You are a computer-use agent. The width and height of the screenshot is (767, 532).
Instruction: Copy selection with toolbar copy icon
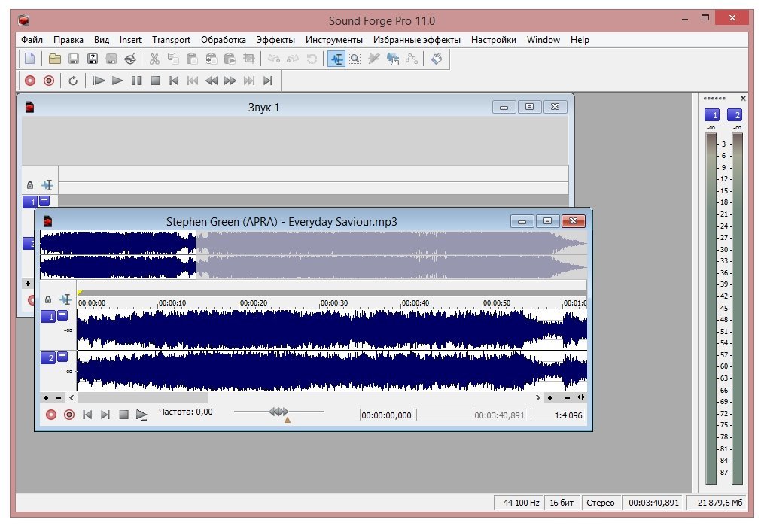click(173, 59)
